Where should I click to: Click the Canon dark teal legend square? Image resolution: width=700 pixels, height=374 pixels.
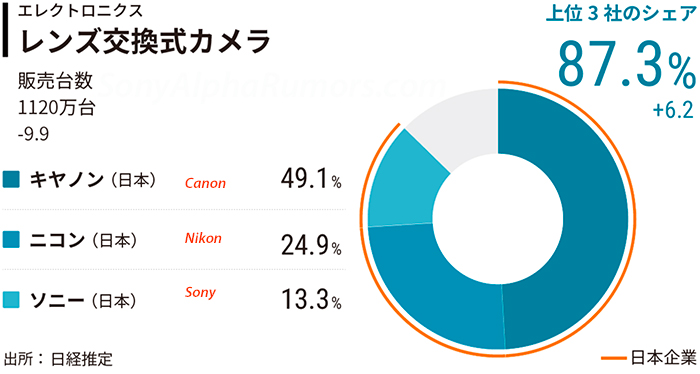coord(11,179)
